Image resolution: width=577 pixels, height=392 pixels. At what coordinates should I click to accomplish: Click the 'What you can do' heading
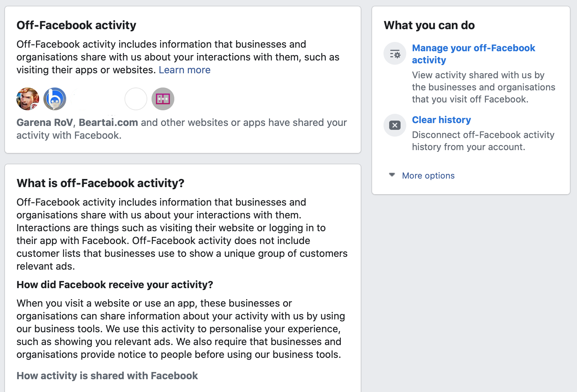point(429,25)
